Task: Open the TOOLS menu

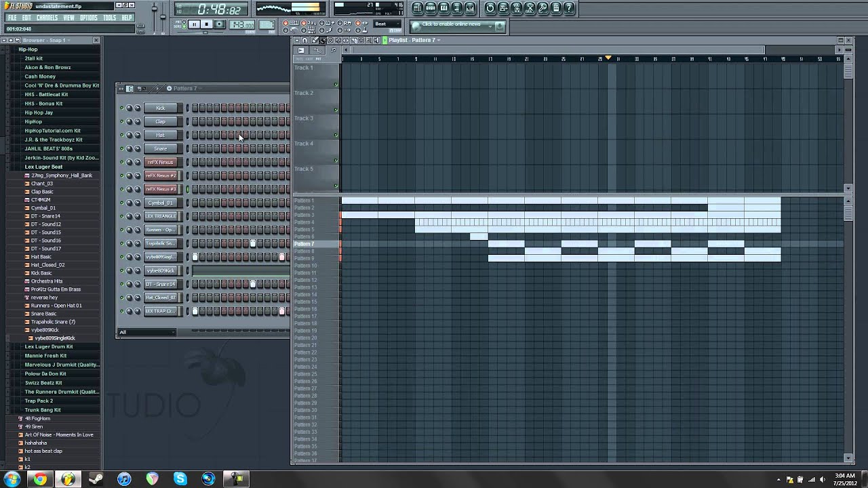Action: (110, 18)
